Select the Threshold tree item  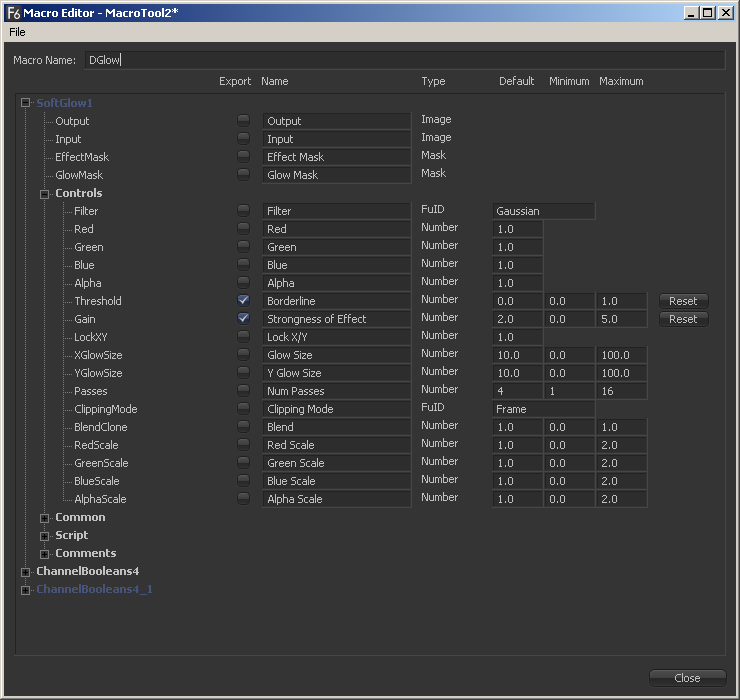pos(98,301)
